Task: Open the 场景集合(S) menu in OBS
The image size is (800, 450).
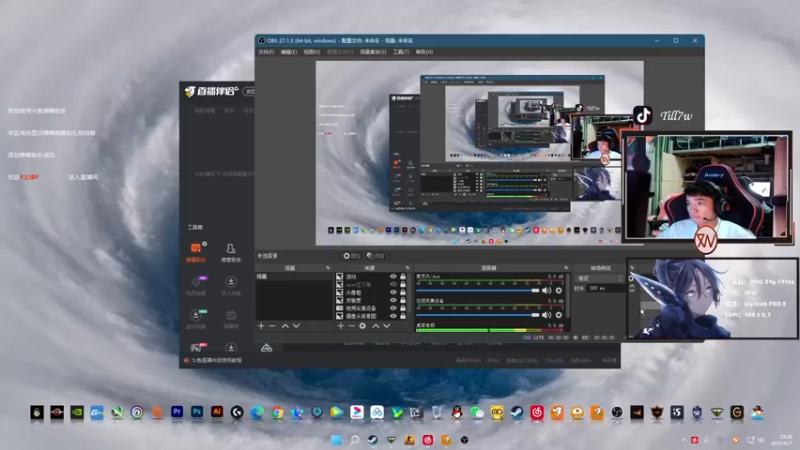Action: click(x=373, y=52)
